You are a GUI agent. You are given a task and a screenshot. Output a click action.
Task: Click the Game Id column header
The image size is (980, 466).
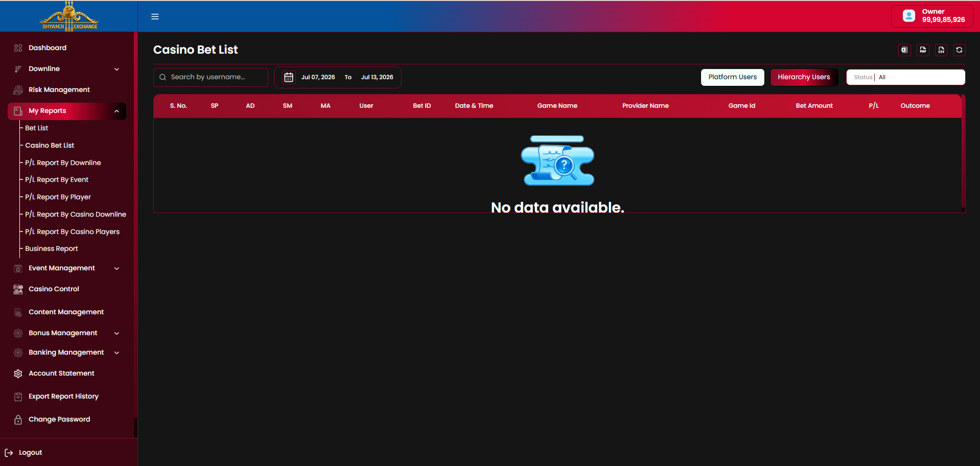tap(741, 106)
